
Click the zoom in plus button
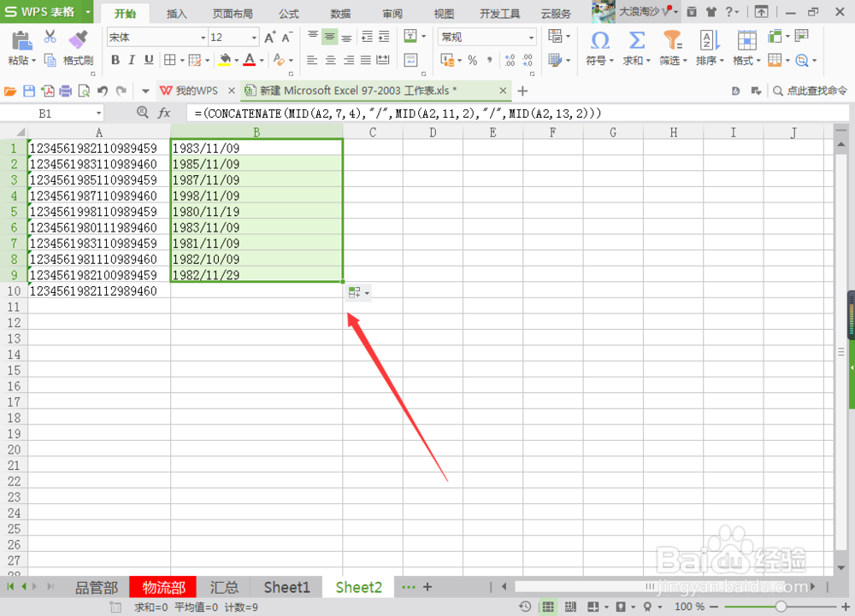[x=846, y=607]
